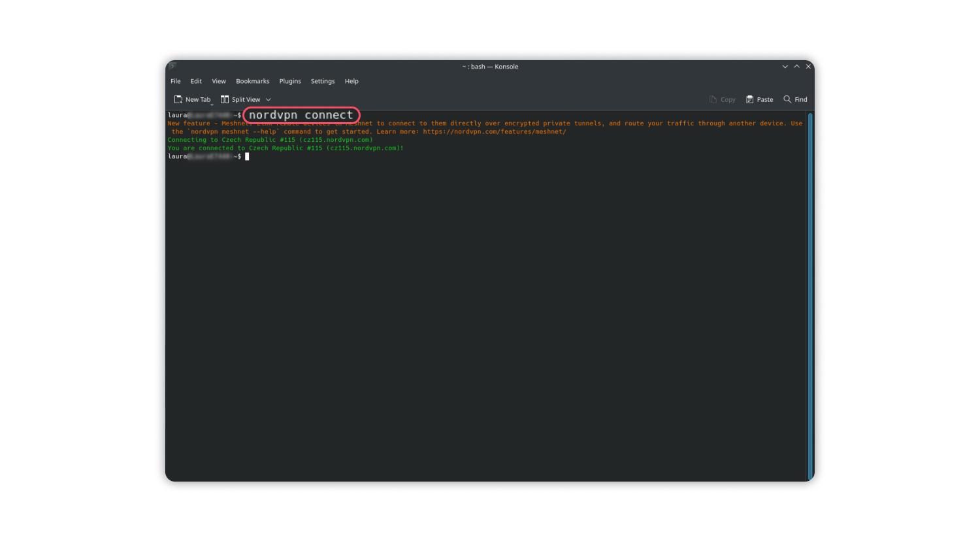980x541 pixels.
Task: Open the Edit menu
Action: 196,81
